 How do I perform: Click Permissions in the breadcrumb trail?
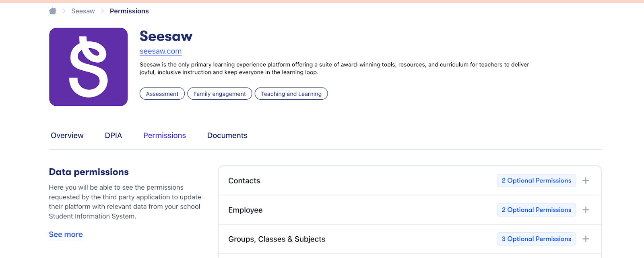click(129, 11)
